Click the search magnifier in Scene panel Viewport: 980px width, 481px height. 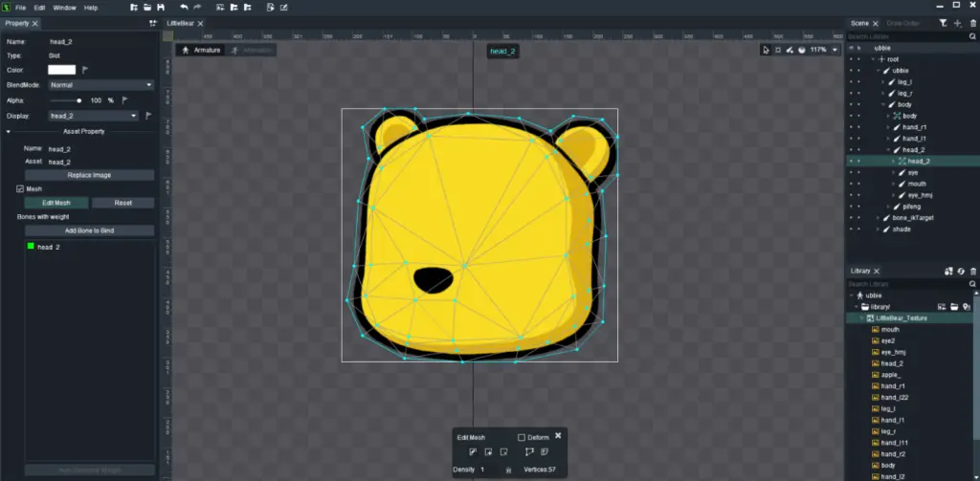[x=972, y=37]
